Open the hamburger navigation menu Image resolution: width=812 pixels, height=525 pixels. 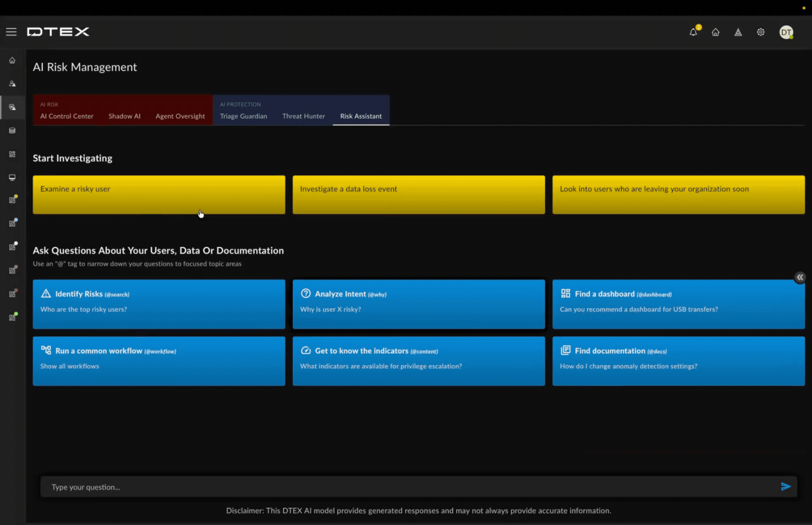coord(11,32)
